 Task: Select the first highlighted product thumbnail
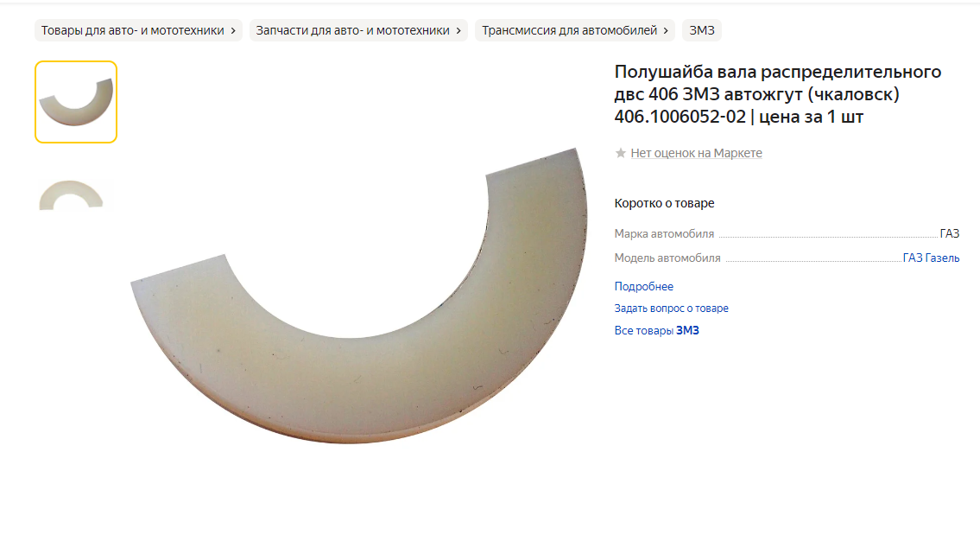click(x=76, y=102)
